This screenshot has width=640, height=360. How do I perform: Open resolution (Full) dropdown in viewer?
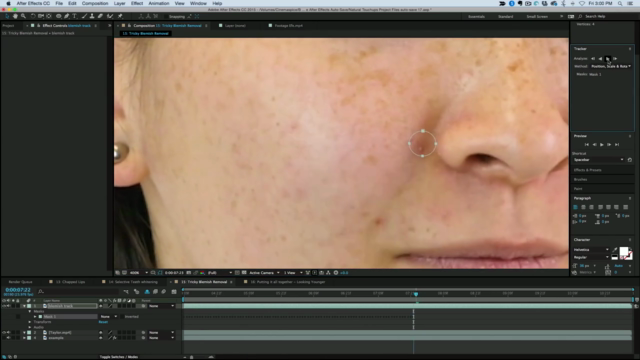pos(220,273)
